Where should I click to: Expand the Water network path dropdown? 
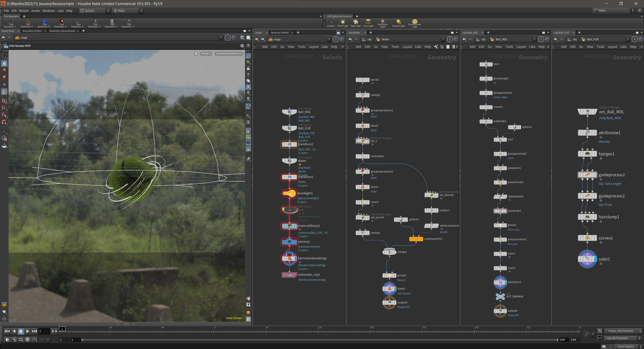[443, 39]
